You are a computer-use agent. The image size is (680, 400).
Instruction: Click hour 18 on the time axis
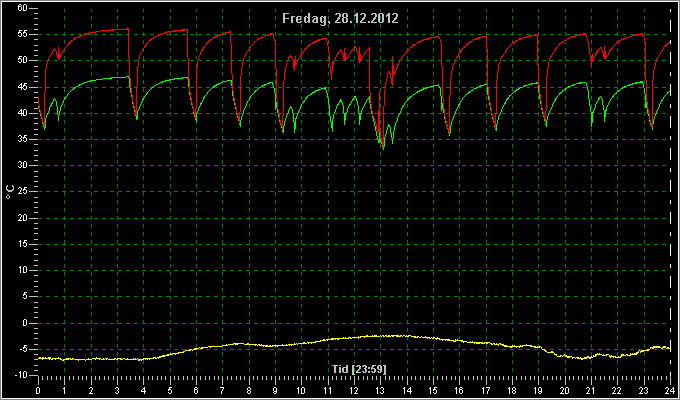[x=512, y=390]
